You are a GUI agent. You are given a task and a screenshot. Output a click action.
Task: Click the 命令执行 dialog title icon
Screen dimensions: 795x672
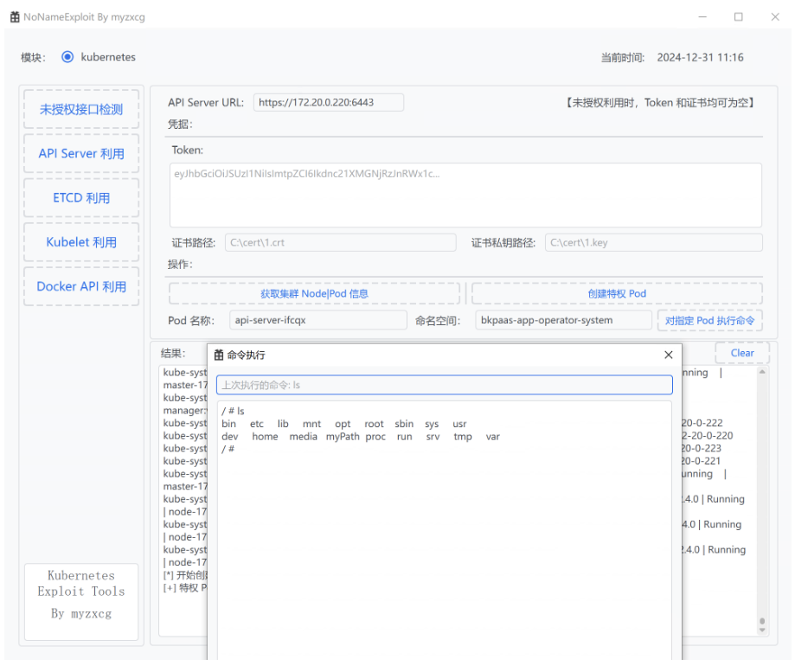click(219, 355)
